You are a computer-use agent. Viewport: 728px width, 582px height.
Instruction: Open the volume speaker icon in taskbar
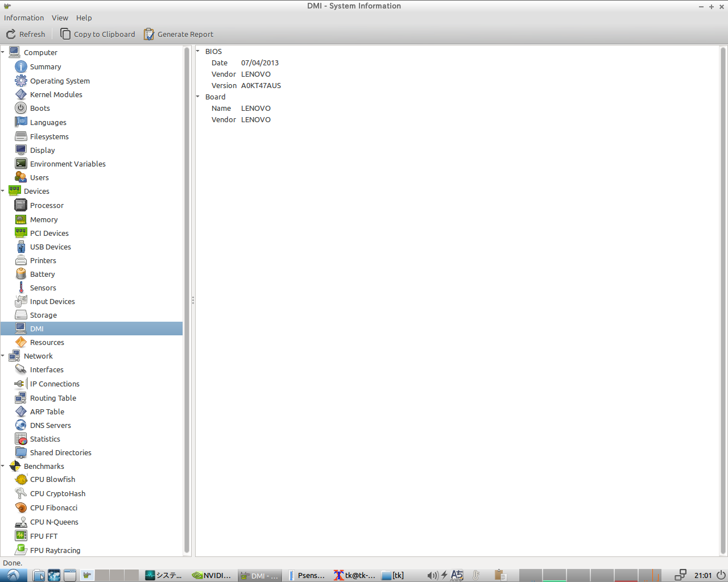(x=432, y=575)
